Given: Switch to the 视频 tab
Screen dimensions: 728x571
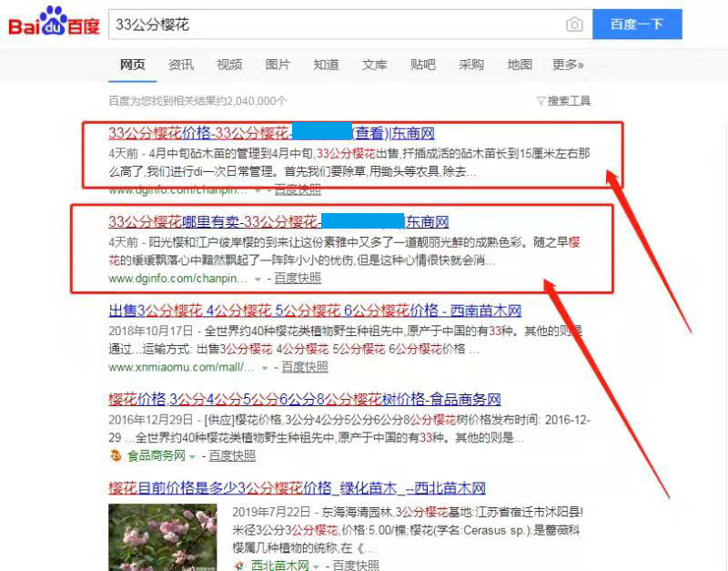Looking at the screenshot, I should [x=229, y=65].
